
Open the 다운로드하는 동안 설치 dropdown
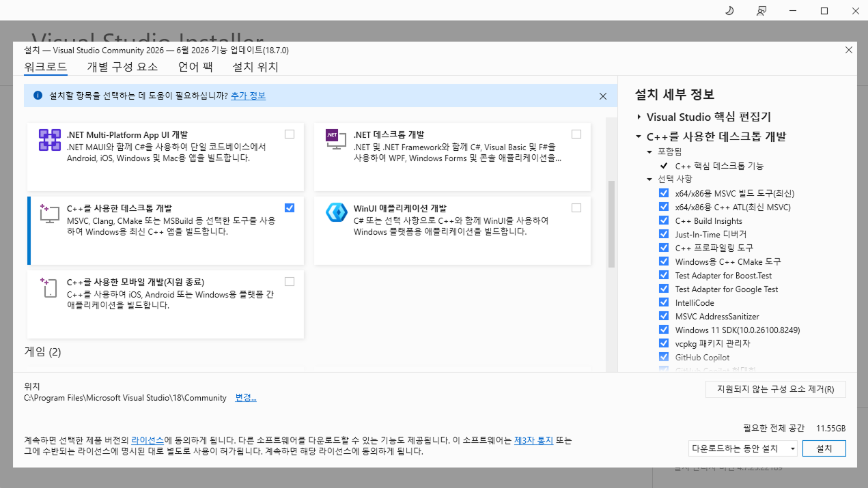(743, 448)
